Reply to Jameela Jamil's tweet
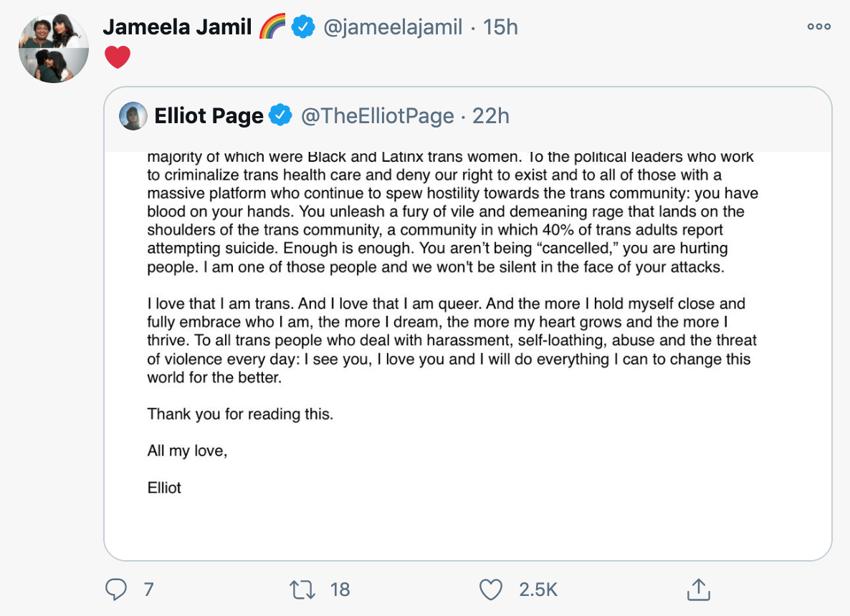This screenshot has width=850, height=616. click(117, 589)
